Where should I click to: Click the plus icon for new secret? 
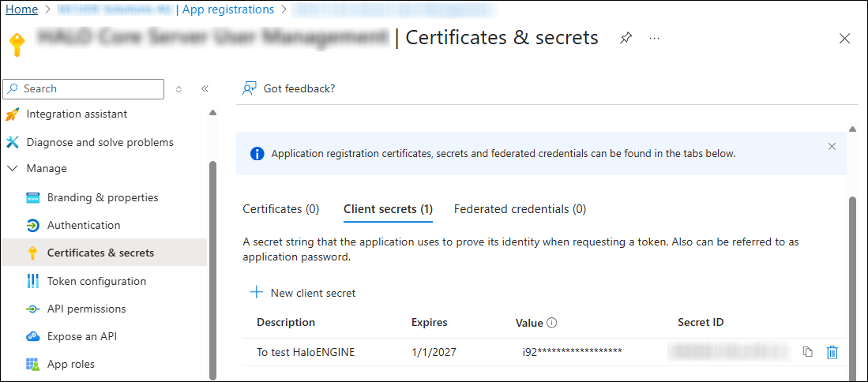point(257,293)
